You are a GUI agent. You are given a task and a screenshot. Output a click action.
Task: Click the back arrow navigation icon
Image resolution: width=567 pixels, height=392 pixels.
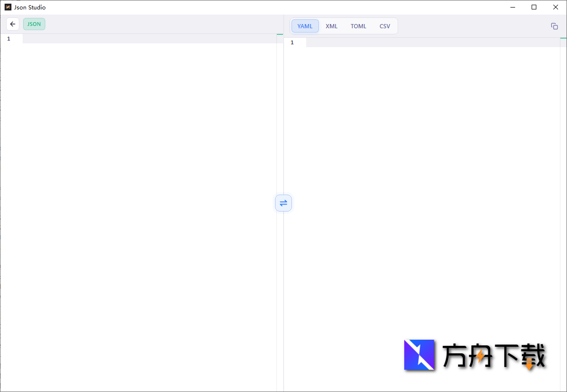click(x=12, y=24)
